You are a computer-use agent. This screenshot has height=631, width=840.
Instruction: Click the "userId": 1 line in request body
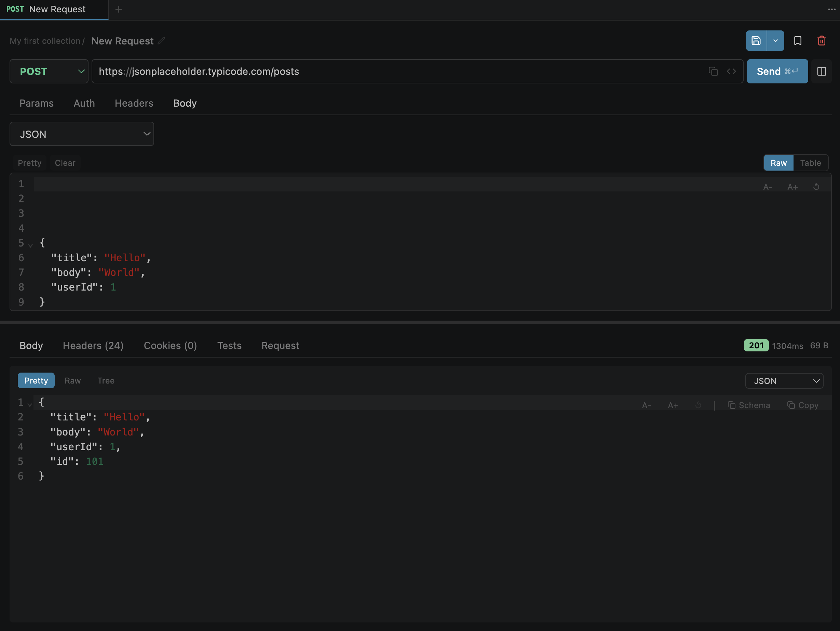tap(83, 287)
